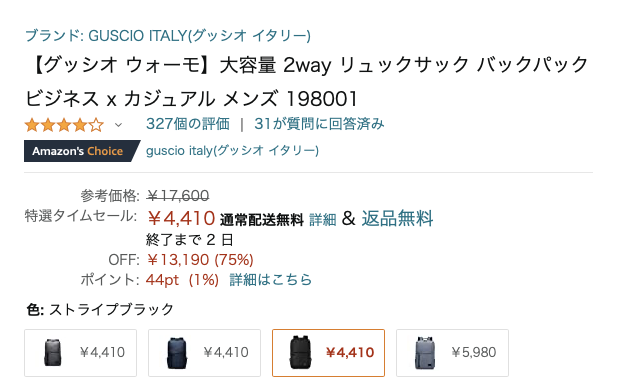Click the product title text 大容量 2way リュックサック
Image resolution: width=617 pixels, height=389 pixels.
[345, 65]
